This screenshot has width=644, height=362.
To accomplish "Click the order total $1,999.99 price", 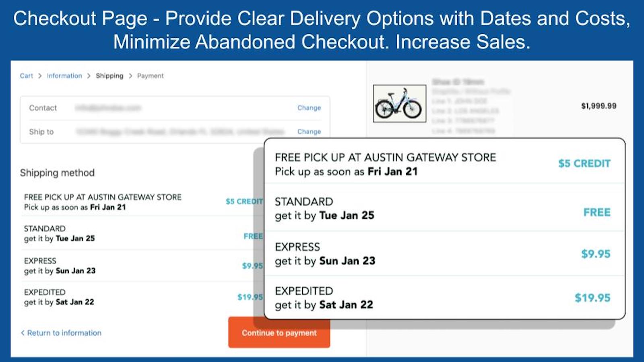I will coord(599,106).
